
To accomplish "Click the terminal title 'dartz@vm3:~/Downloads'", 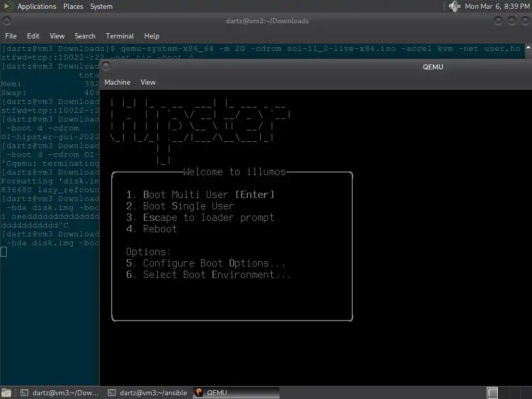I will coord(268,21).
